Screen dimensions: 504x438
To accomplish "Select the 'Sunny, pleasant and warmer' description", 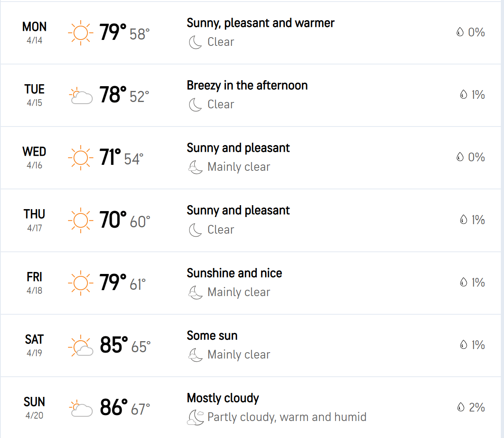I will coord(260,23).
